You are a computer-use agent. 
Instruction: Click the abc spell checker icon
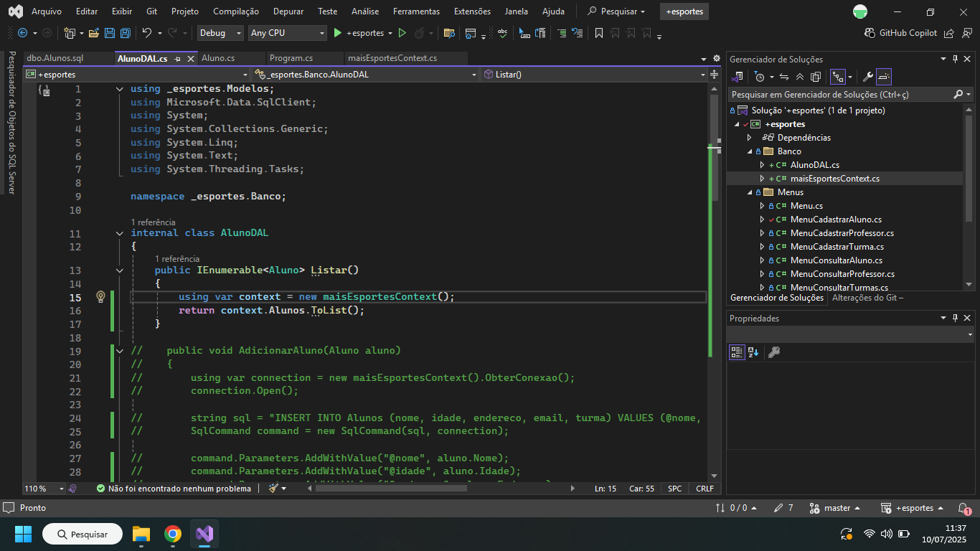[x=503, y=33]
